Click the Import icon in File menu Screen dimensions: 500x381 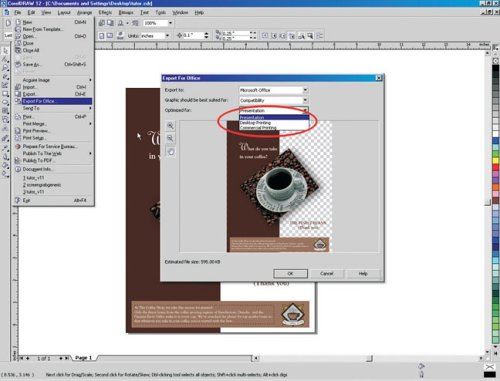(x=18, y=87)
